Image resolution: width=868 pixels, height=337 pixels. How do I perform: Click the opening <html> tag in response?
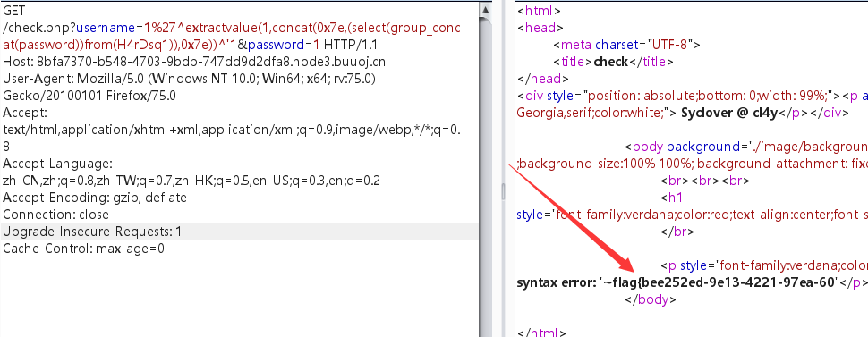[540, 11]
